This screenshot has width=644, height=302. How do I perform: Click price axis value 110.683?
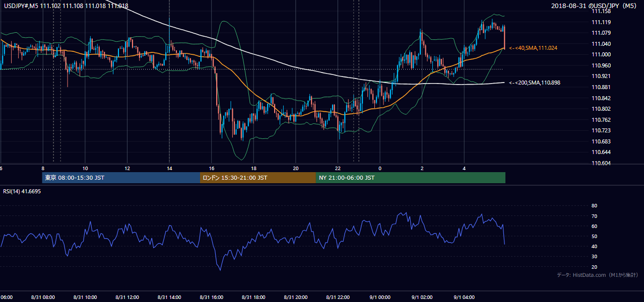pyautogui.click(x=601, y=141)
